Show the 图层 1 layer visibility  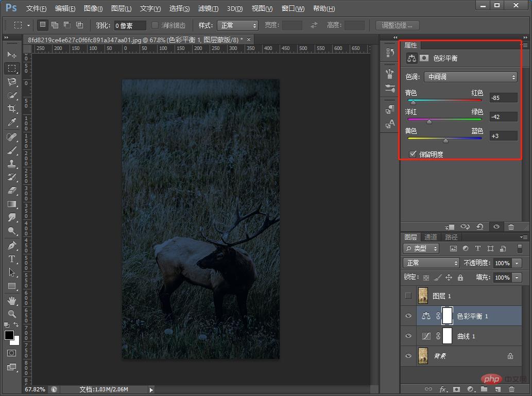408,296
